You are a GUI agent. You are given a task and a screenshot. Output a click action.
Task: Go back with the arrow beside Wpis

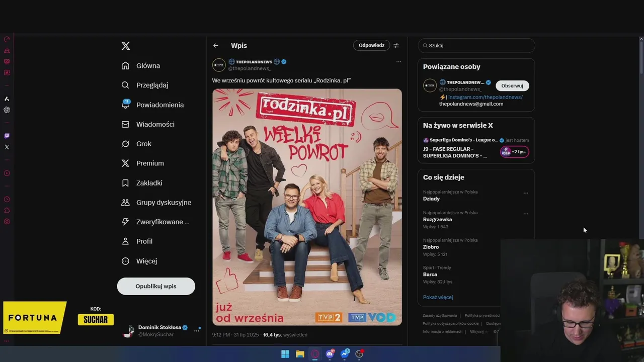click(216, 46)
